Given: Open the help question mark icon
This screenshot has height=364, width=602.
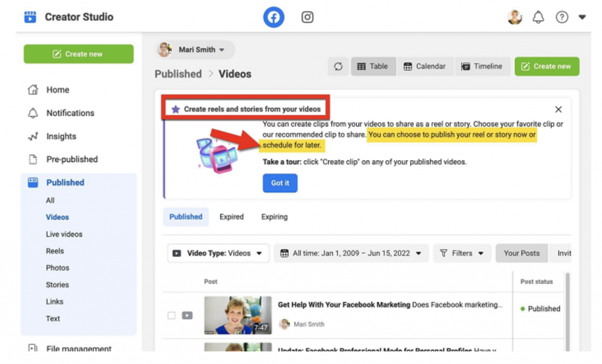Looking at the screenshot, I should (561, 17).
